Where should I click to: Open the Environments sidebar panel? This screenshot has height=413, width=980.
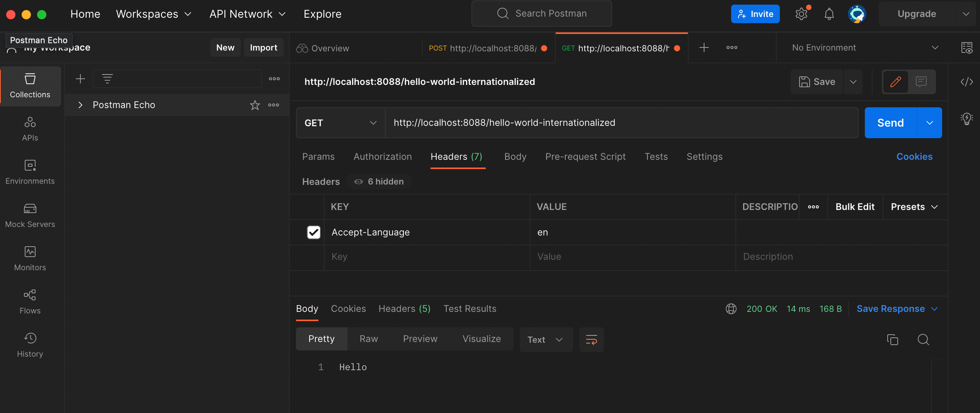point(30,173)
